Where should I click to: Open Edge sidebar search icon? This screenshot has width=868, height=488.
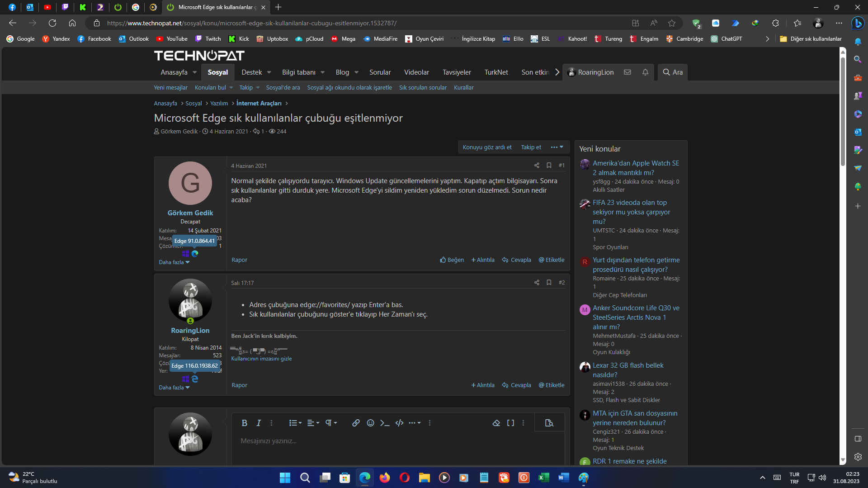pos(858,59)
